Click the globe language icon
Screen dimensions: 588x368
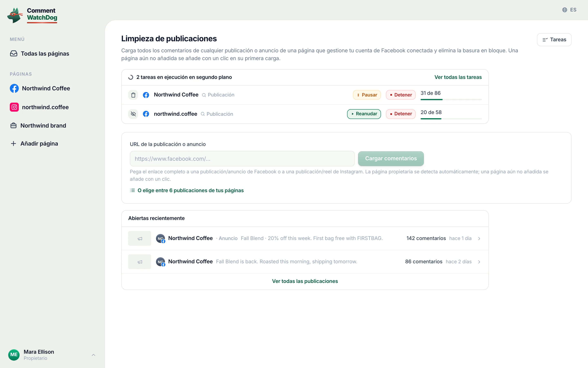(565, 10)
